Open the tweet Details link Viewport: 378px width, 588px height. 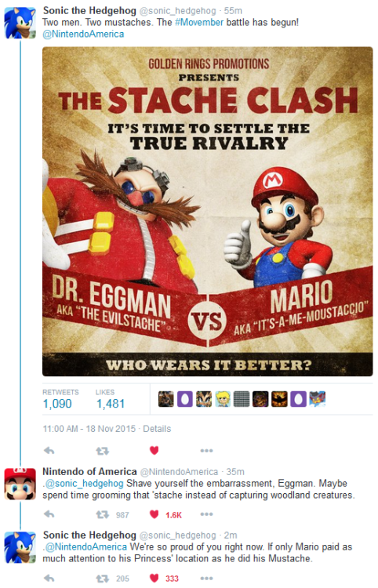coord(157,429)
